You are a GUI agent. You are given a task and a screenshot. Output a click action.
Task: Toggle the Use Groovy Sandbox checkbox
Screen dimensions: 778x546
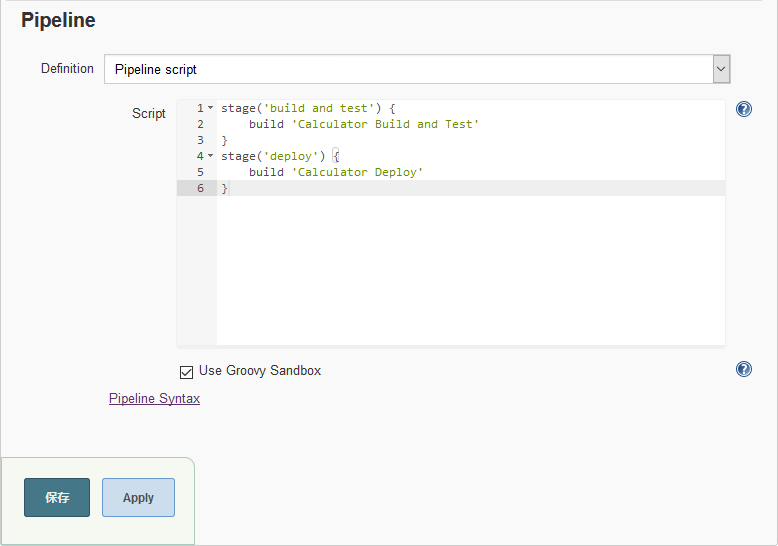pyautogui.click(x=186, y=372)
